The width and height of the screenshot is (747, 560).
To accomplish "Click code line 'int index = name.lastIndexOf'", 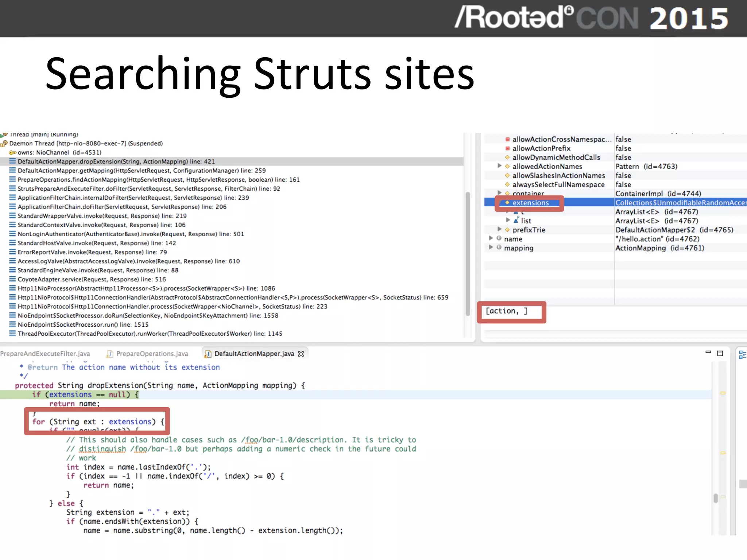I will click(x=139, y=467).
